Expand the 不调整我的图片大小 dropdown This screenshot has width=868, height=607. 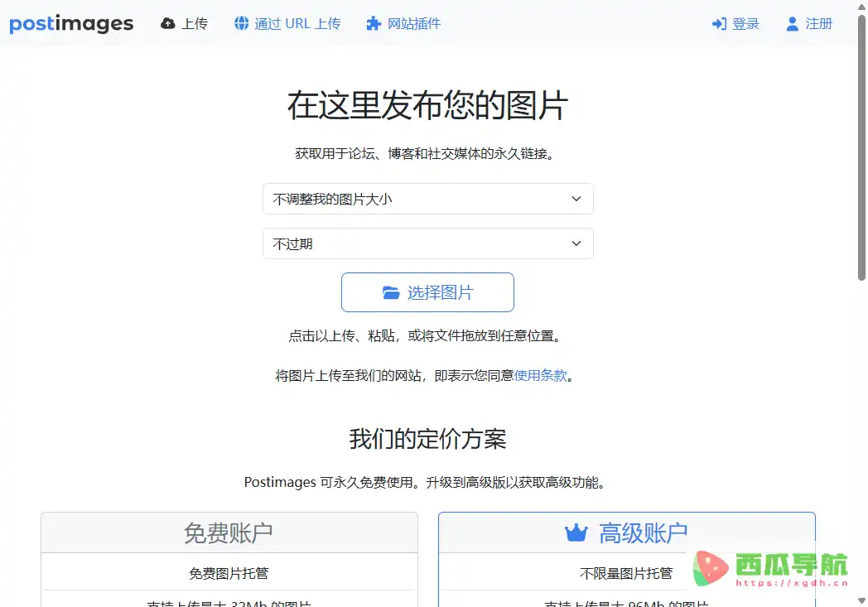click(428, 199)
